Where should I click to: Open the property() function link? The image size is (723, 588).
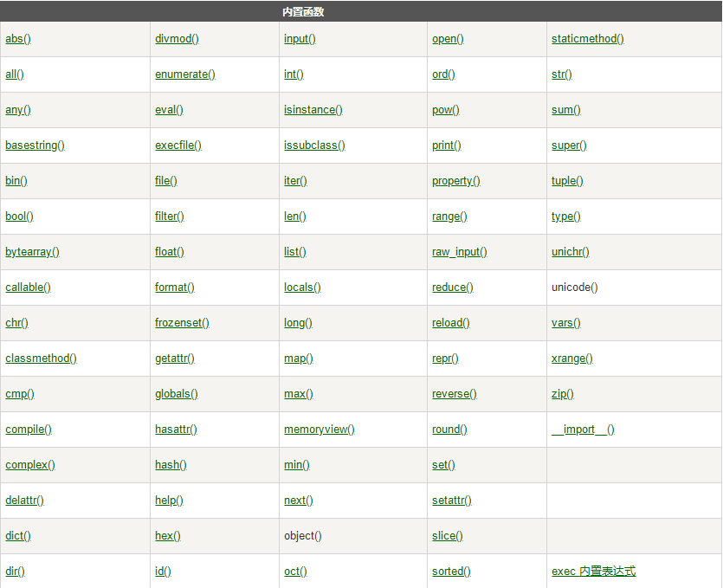(456, 181)
